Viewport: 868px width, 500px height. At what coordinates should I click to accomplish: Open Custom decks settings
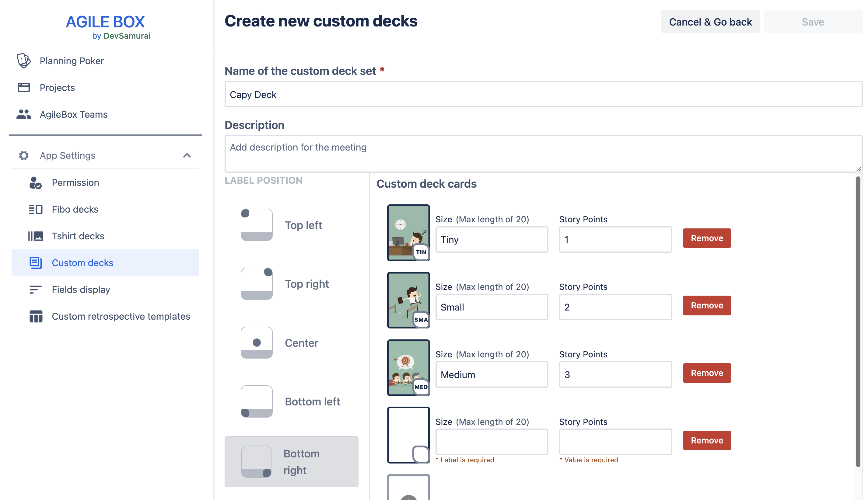[x=105, y=263]
